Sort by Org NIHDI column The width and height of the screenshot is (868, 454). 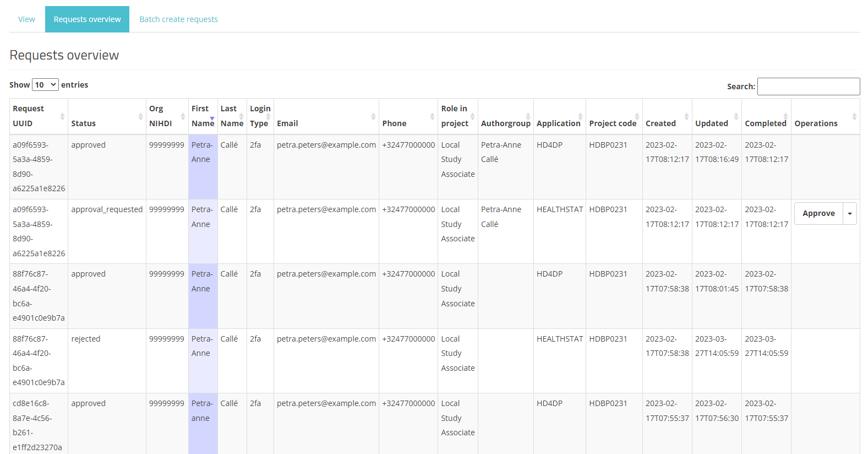pos(160,116)
